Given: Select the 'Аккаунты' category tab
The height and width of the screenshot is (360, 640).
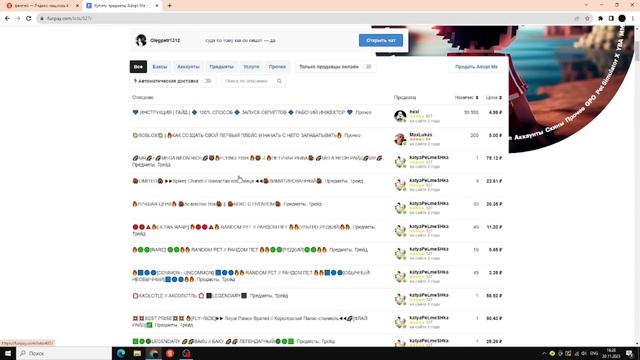Looking at the screenshot, I should click(188, 67).
